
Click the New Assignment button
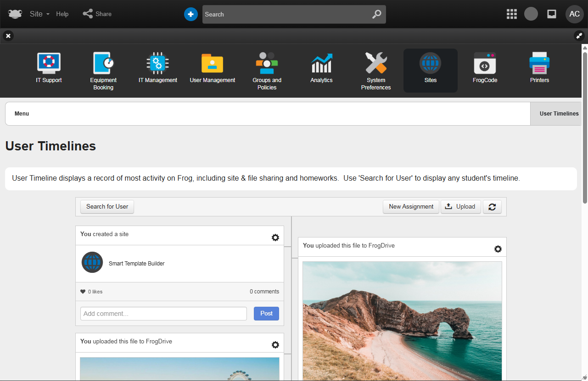pos(411,207)
